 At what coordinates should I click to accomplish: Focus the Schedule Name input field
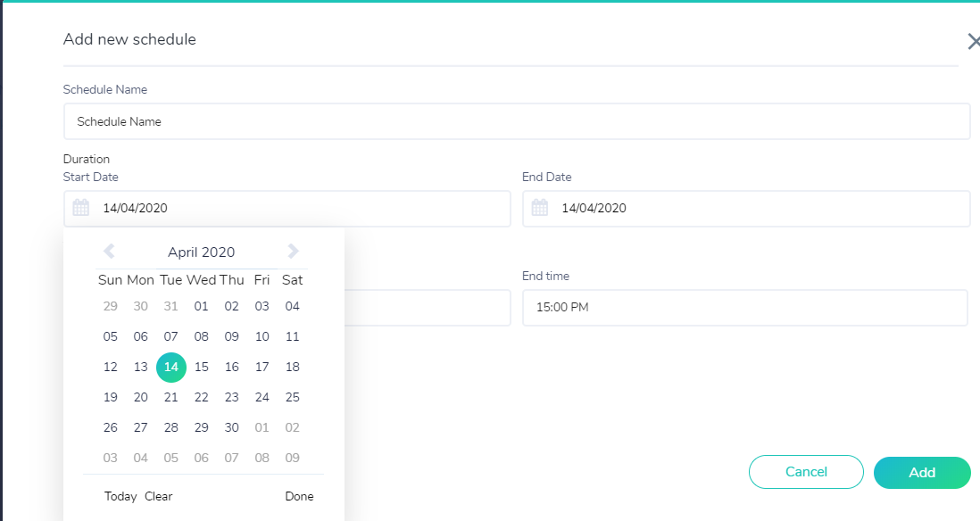click(517, 121)
